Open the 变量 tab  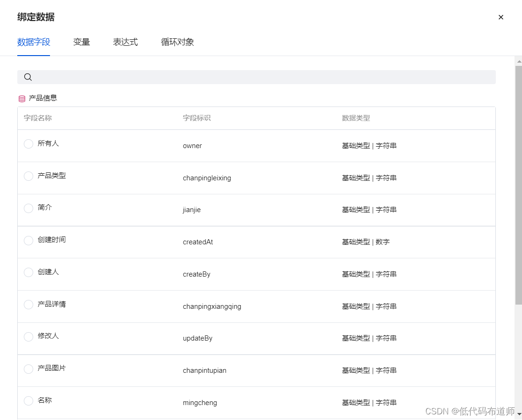[82, 42]
